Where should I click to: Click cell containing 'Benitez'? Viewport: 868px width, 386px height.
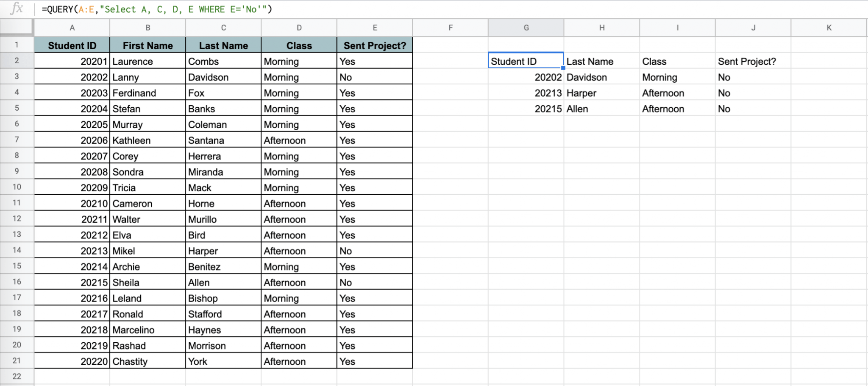click(x=223, y=266)
